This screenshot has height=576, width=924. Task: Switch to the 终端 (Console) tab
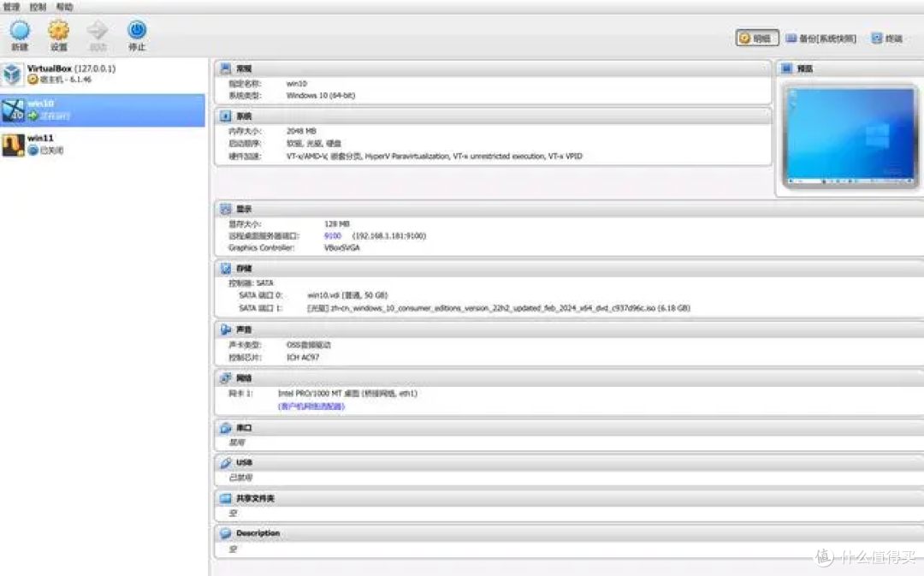tap(887, 39)
